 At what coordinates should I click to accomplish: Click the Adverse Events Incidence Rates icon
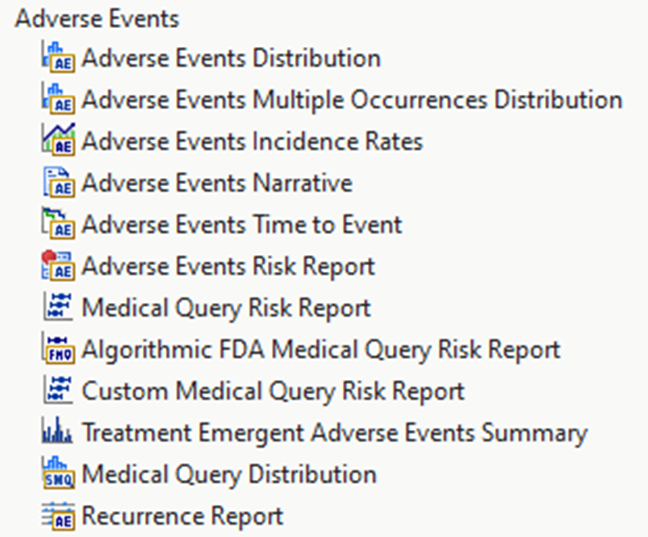click(x=58, y=141)
